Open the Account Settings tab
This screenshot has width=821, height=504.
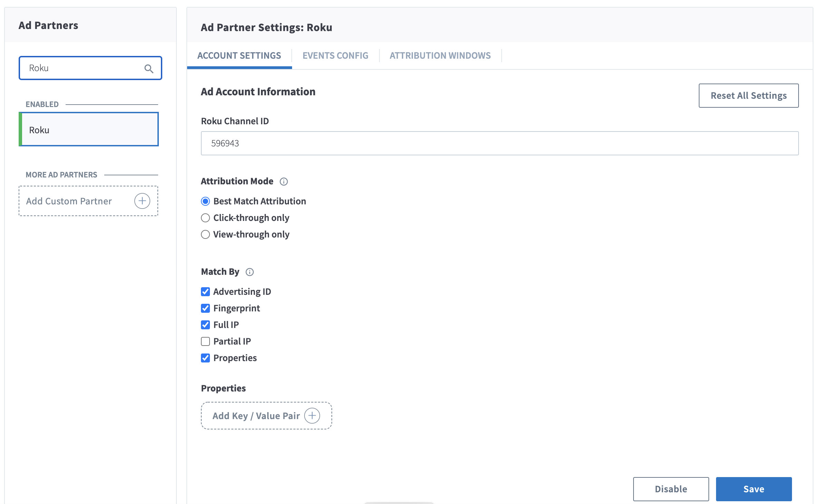tap(239, 56)
